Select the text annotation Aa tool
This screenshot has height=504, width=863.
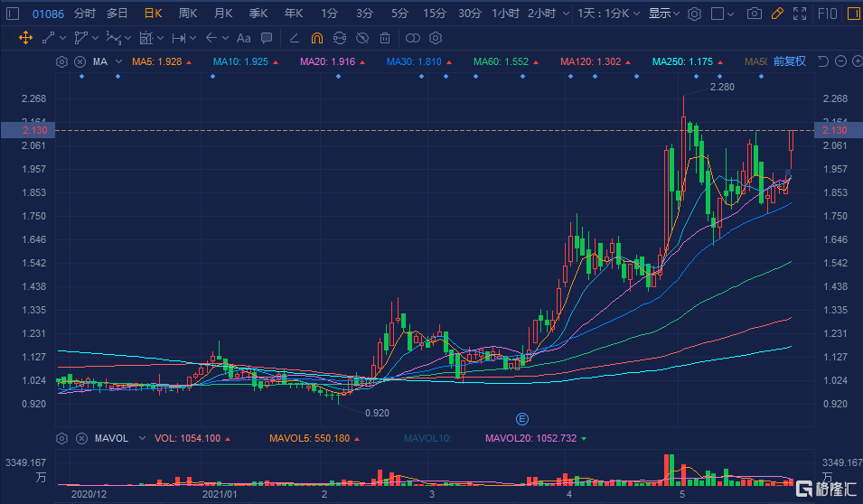[243, 38]
